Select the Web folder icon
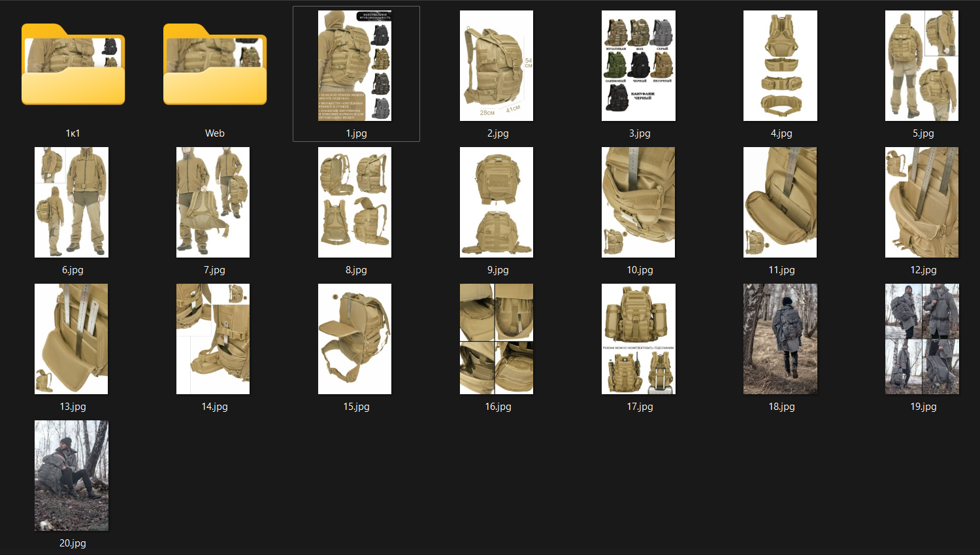 point(214,65)
